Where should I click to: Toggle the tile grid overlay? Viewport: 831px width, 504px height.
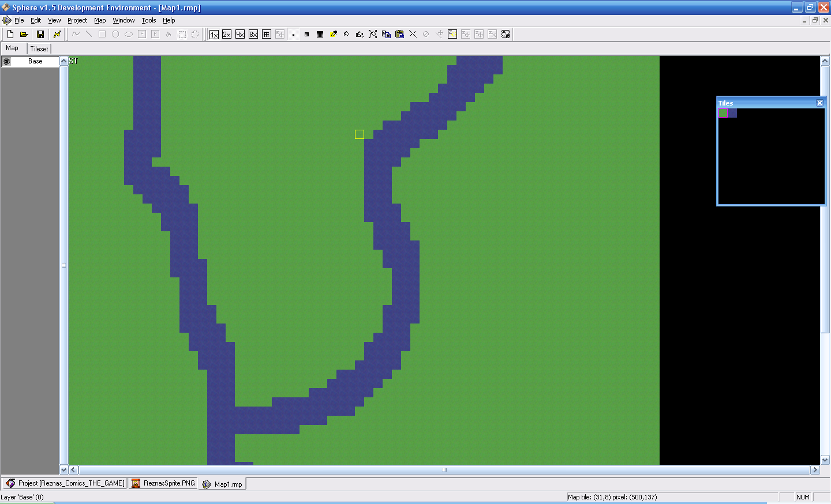tap(266, 34)
